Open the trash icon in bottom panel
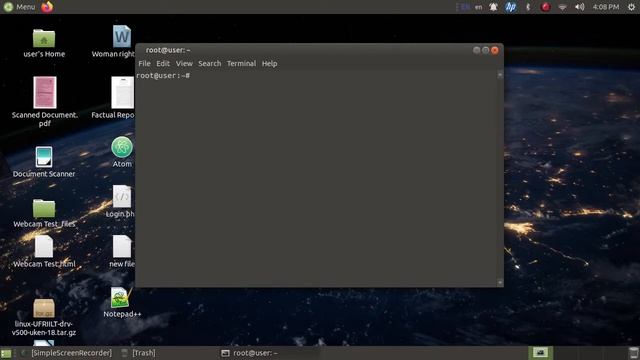 tap(633, 353)
